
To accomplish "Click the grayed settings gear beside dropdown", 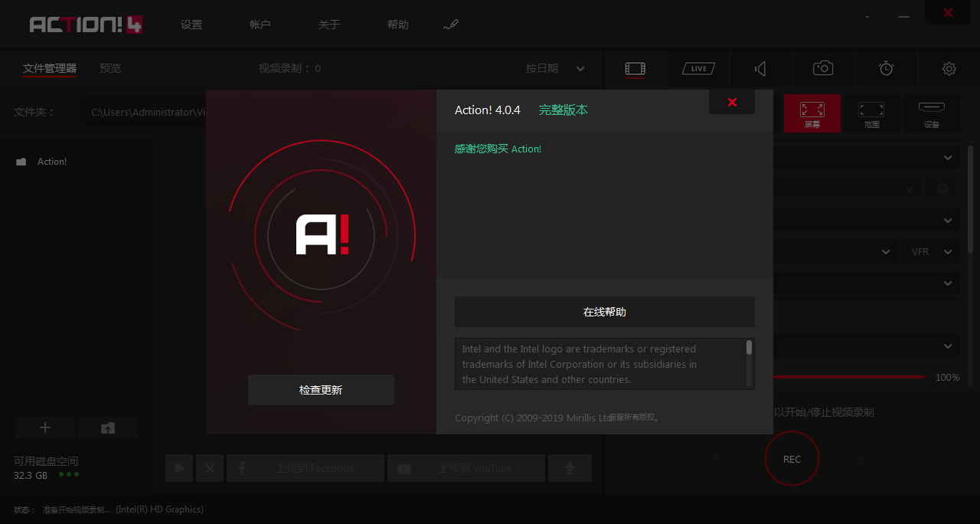I will pyautogui.click(x=942, y=188).
